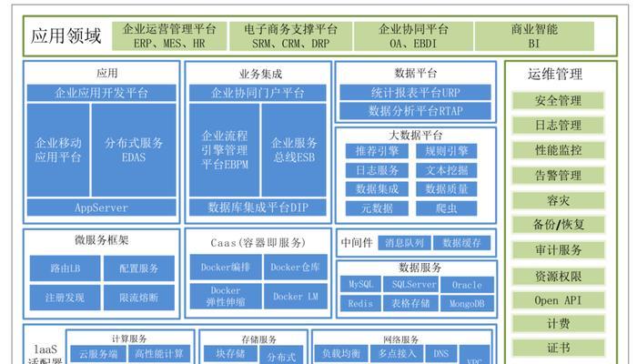Click the 注册发现 box
This screenshot has height=364, width=637.
pyautogui.click(x=65, y=298)
